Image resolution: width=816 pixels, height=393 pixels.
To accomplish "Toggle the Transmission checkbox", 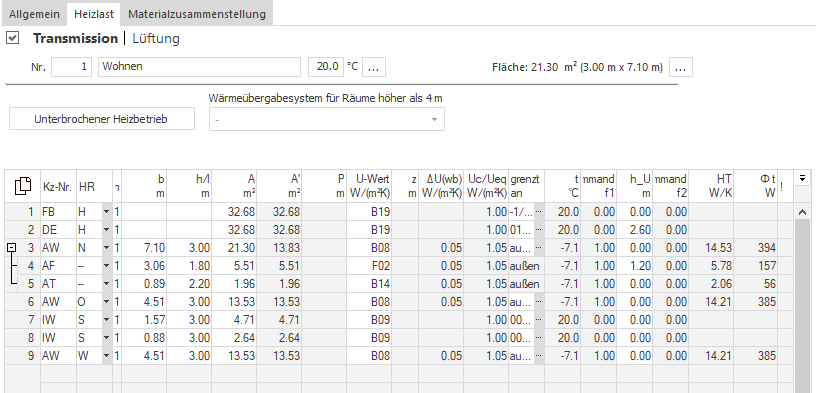I will point(12,38).
